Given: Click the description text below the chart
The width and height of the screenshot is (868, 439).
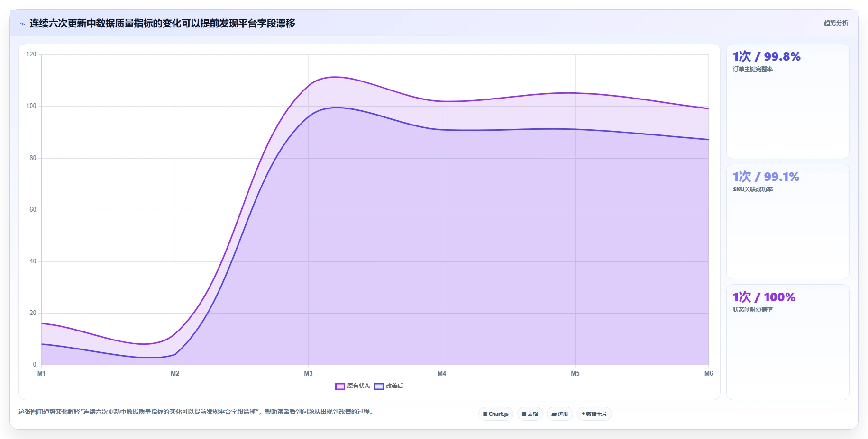Looking at the screenshot, I should (197, 412).
